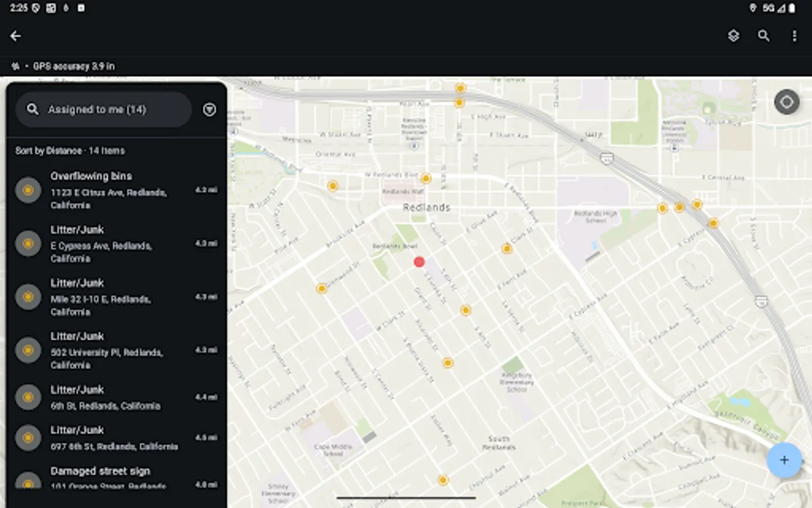Open the basemap layers panel
This screenshot has width=812, height=508.
click(x=734, y=36)
